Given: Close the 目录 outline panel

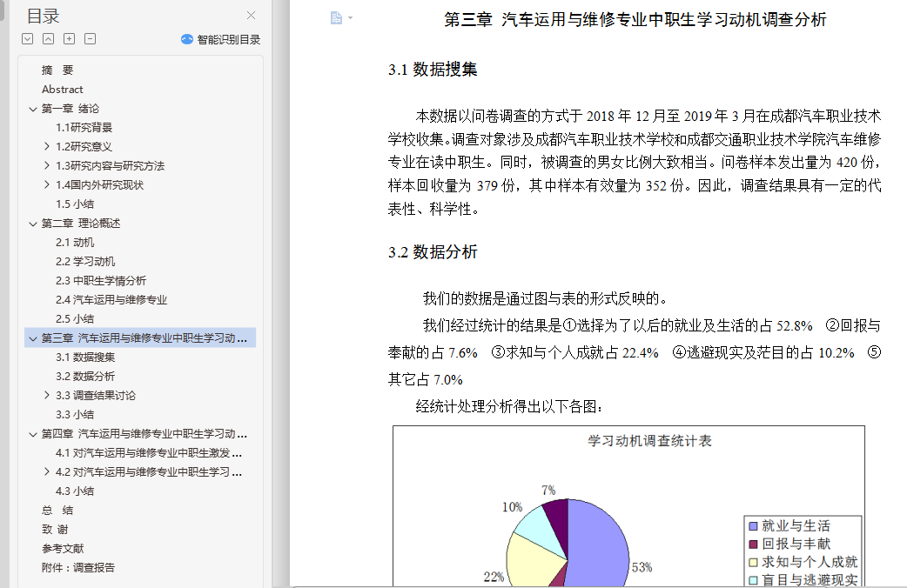Looking at the screenshot, I should (x=251, y=16).
